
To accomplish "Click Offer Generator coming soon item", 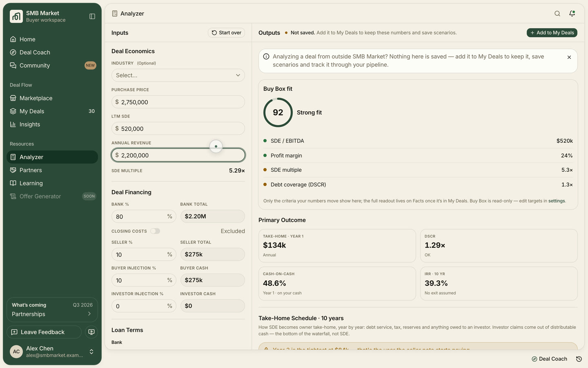I will [x=52, y=196].
